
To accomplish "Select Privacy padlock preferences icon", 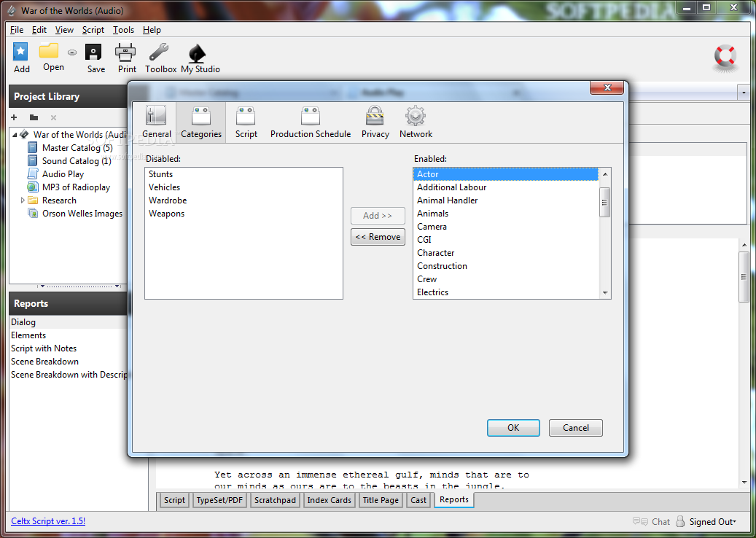I will click(375, 116).
